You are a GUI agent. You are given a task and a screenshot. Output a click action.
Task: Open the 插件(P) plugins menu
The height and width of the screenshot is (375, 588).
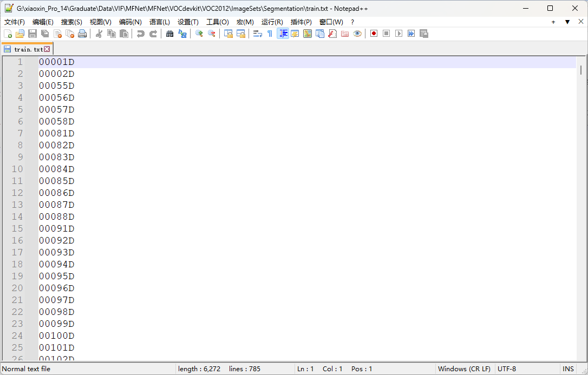pyautogui.click(x=301, y=22)
